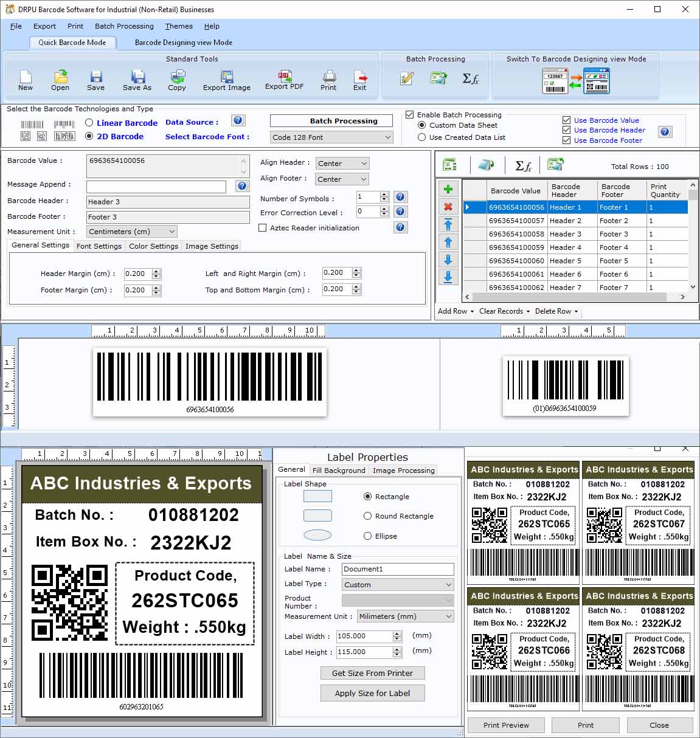Open the Batch Processing menu

click(124, 26)
